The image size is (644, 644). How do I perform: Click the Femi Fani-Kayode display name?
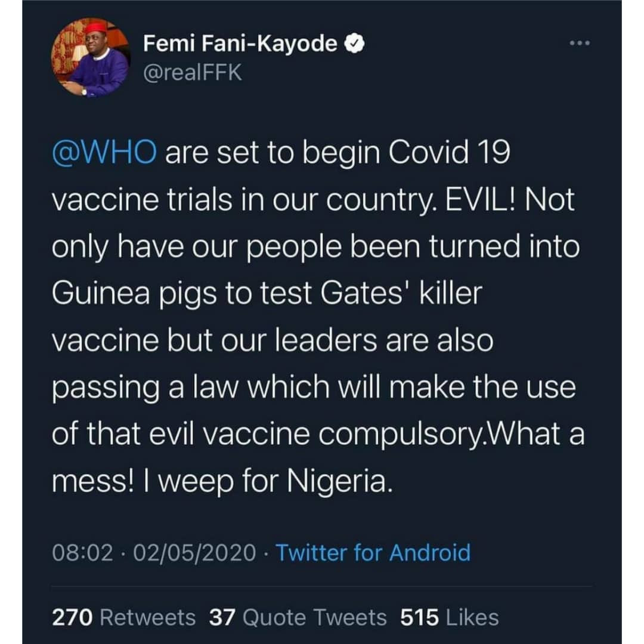(x=240, y=44)
